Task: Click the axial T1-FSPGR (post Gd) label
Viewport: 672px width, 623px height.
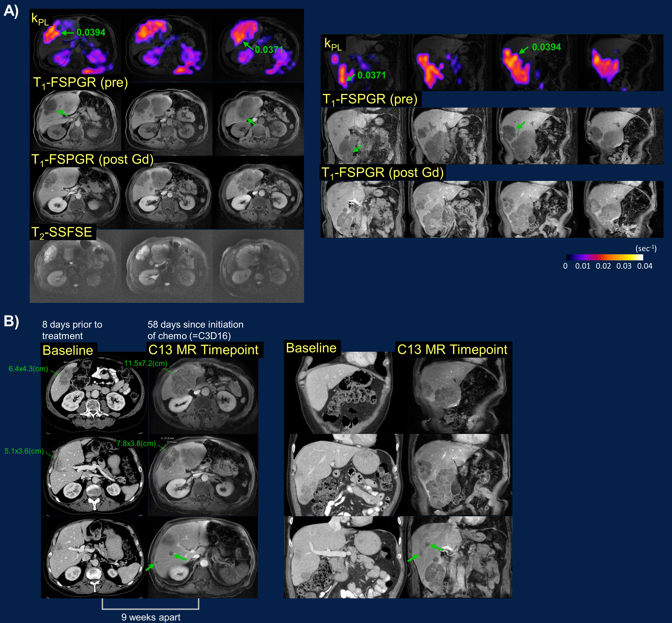Action: coord(92,159)
